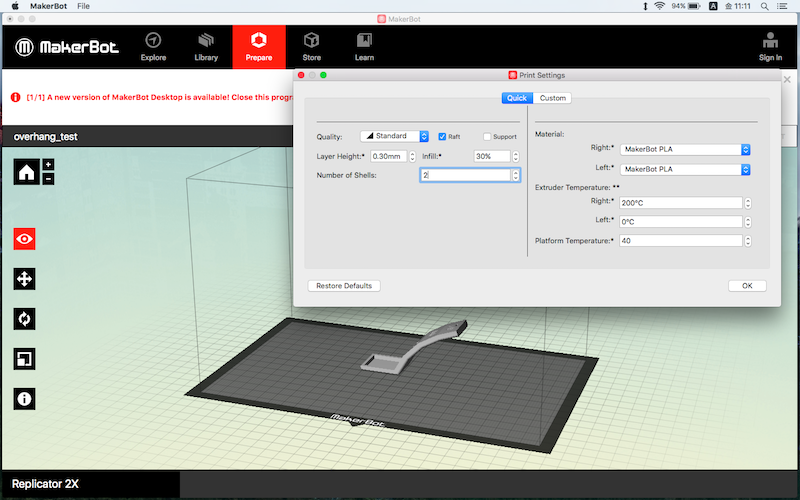The height and width of the screenshot is (500, 800).
Task: Click Right extruder temperature field
Action: pyautogui.click(x=681, y=203)
